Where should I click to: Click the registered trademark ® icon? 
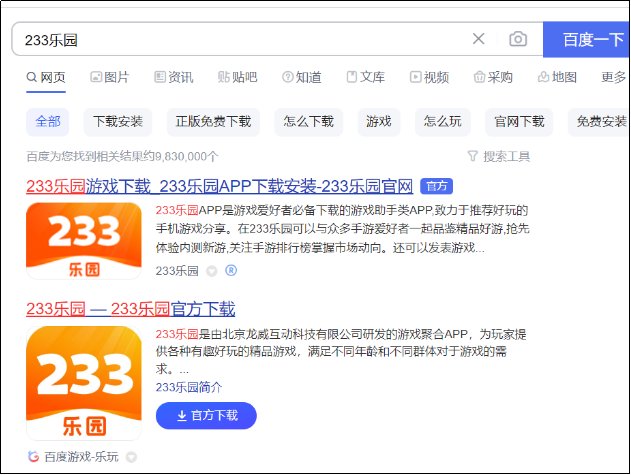pos(231,271)
